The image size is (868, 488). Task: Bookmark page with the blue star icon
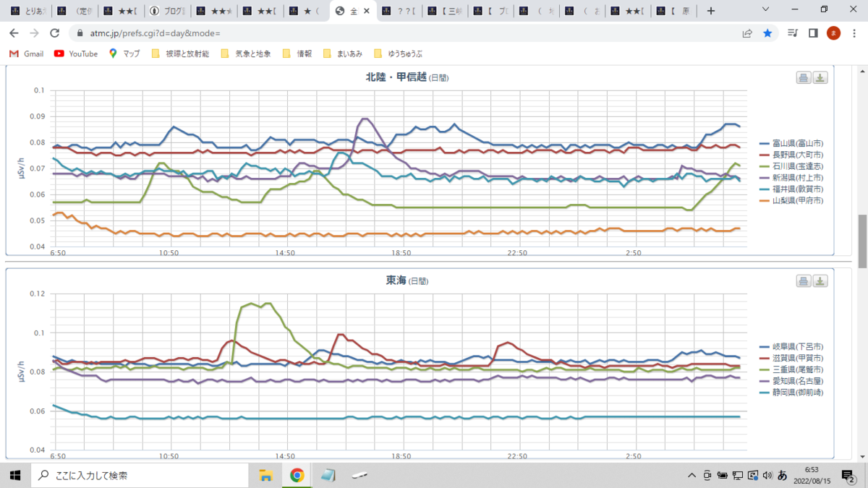(767, 33)
